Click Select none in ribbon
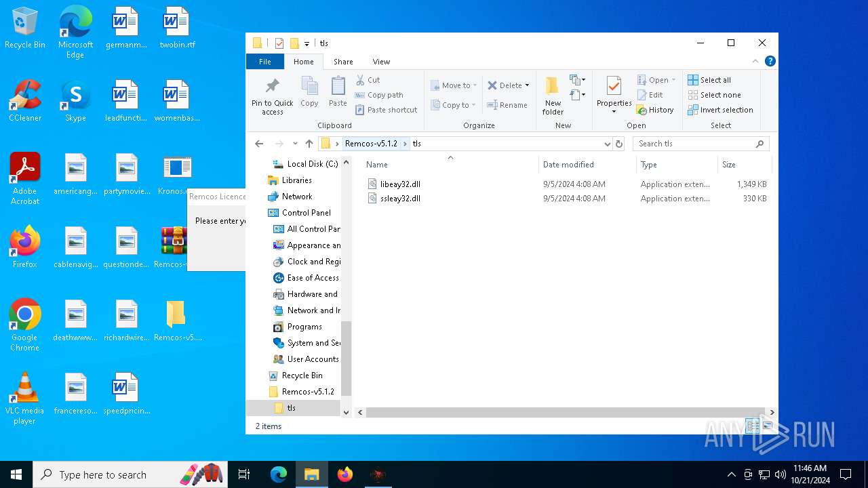The height and width of the screenshot is (488, 868). (714, 95)
